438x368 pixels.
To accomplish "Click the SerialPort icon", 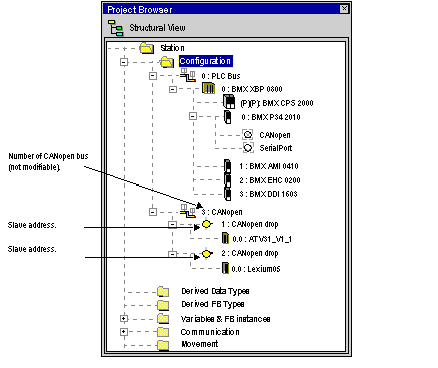I will 248,148.
